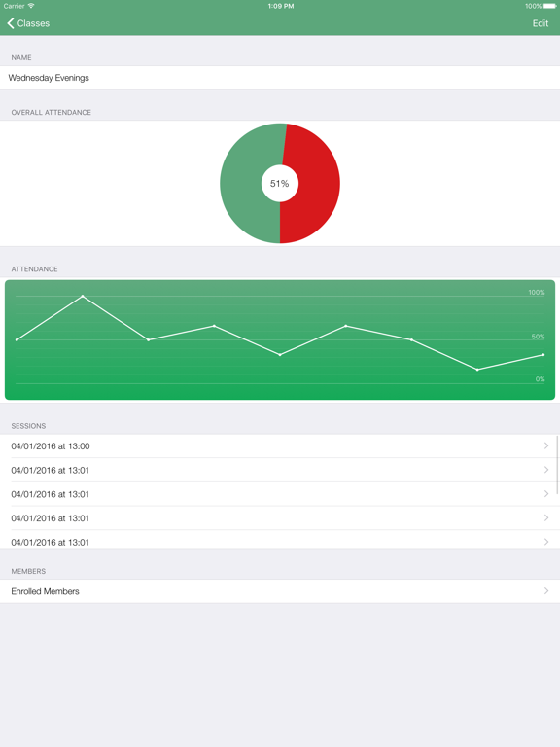Image resolution: width=560 pixels, height=747 pixels.
Task: Click the OVERALL ATTENDANCE section header
Action: pyautogui.click(x=51, y=113)
